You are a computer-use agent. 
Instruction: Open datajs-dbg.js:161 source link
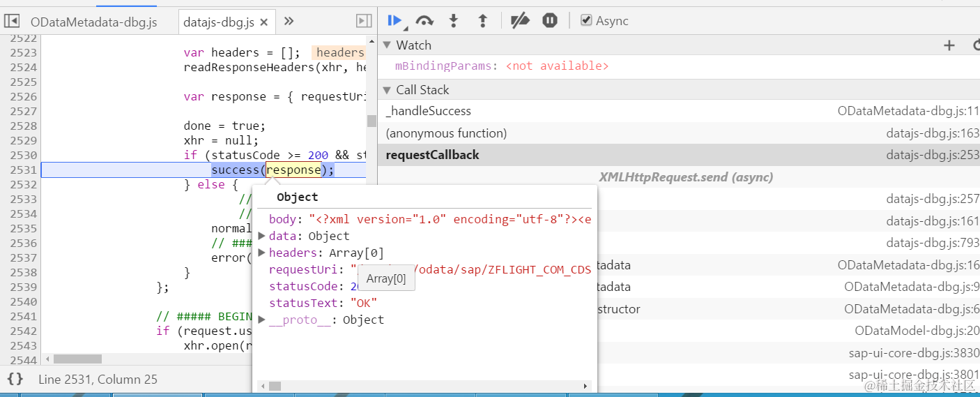click(x=933, y=221)
